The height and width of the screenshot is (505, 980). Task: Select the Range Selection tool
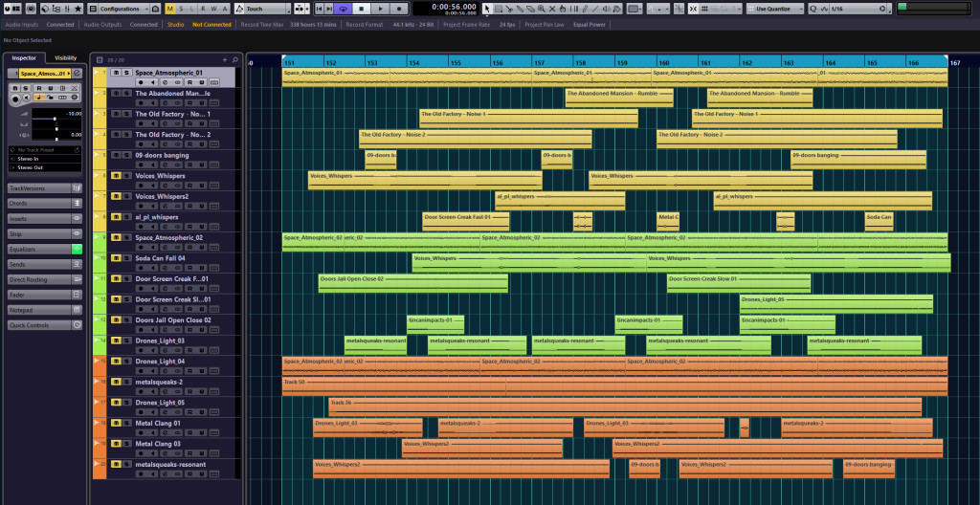[498, 9]
